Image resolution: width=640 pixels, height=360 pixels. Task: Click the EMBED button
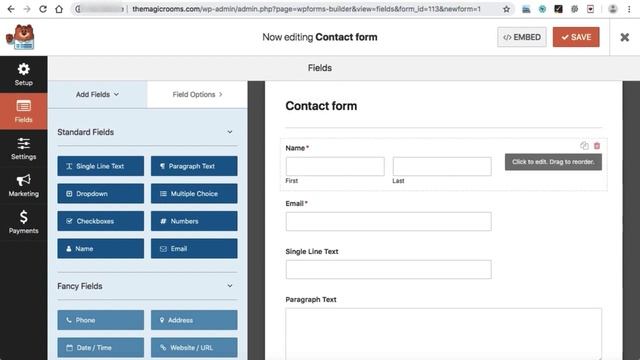[522, 37]
